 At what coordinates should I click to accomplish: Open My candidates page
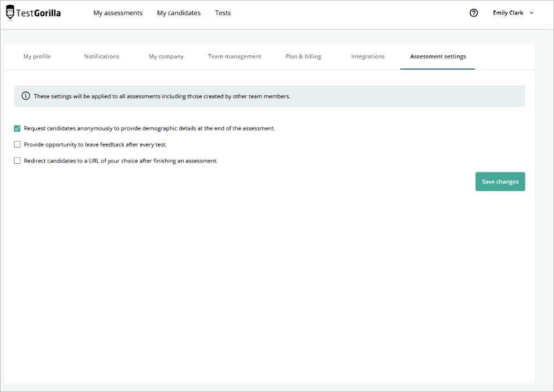(179, 13)
